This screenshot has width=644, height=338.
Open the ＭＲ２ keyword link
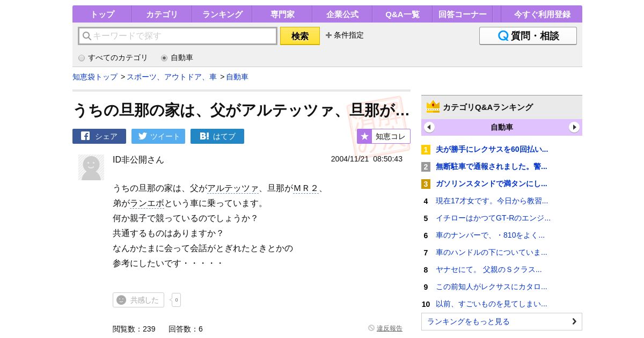point(306,188)
